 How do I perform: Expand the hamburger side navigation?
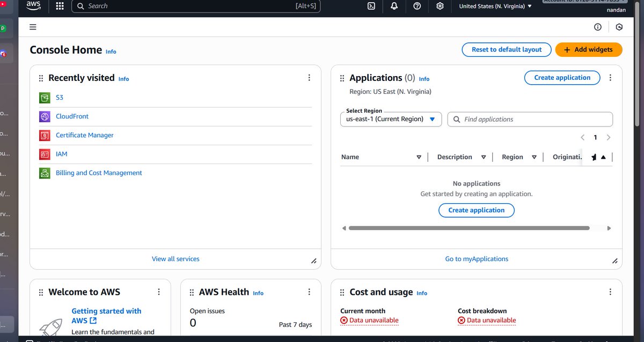(33, 27)
